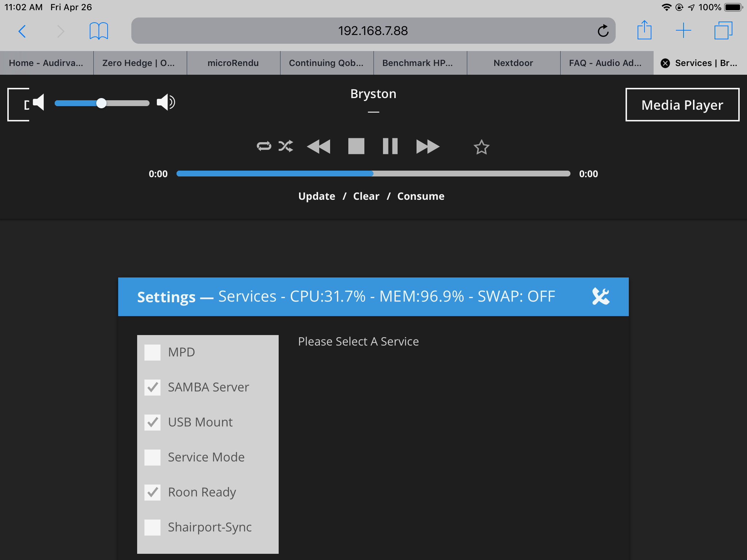Uncheck the USB Mount checkbox
Image resolution: width=747 pixels, height=560 pixels.
point(152,423)
